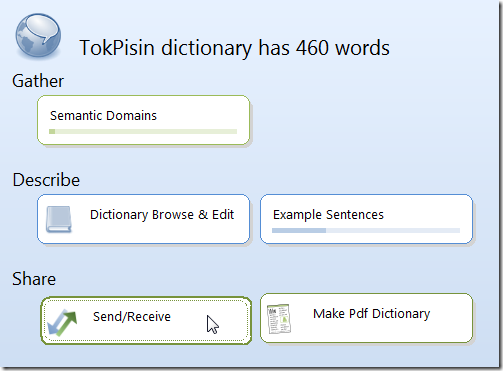Click the Semantic Domains progress bar
Viewport: 503px width, 371px height.
tap(143, 131)
